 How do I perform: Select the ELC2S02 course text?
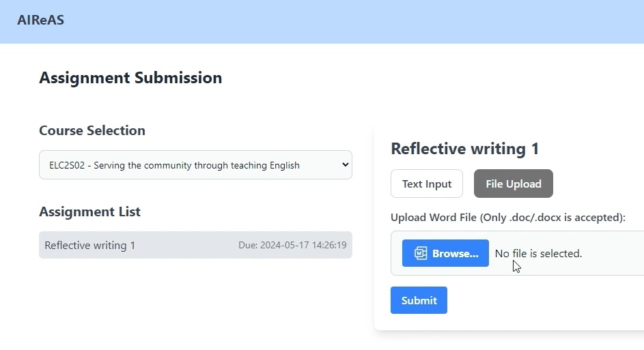click(x=174, y=165)
